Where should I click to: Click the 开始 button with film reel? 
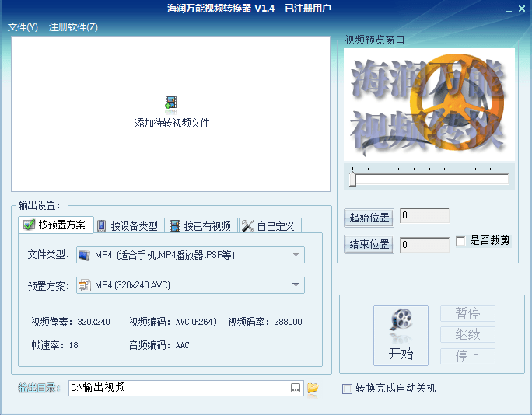401,336
